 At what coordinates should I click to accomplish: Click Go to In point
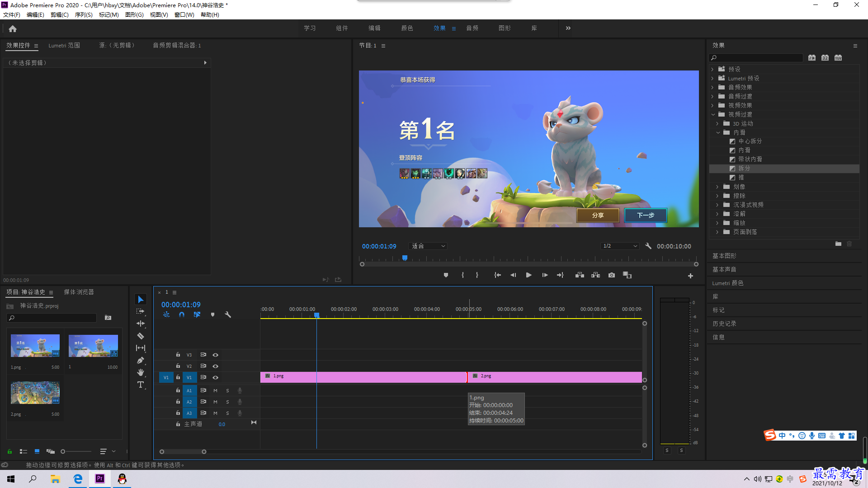(497, 275)
